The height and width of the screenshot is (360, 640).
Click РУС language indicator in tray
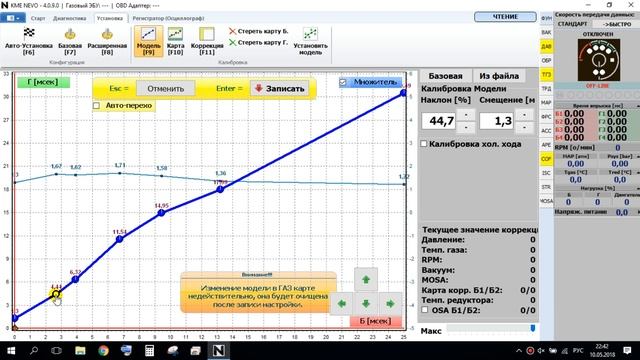coord(578,351)
